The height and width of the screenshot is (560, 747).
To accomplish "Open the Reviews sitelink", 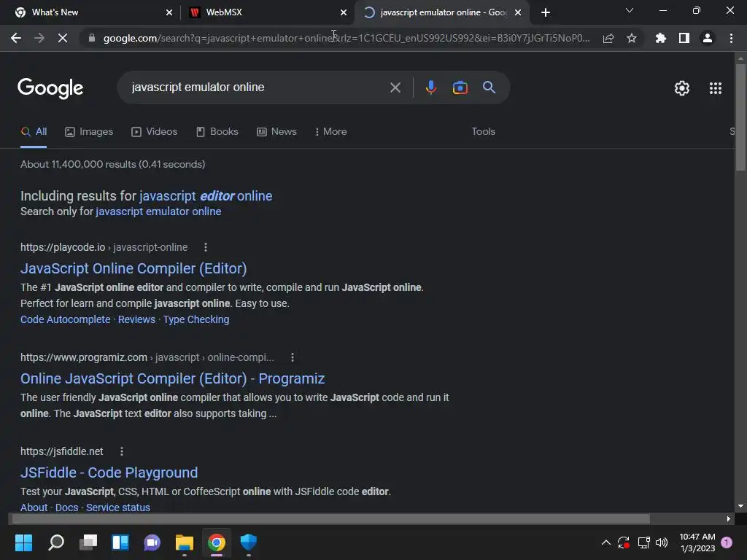I will tap(136, 319).
